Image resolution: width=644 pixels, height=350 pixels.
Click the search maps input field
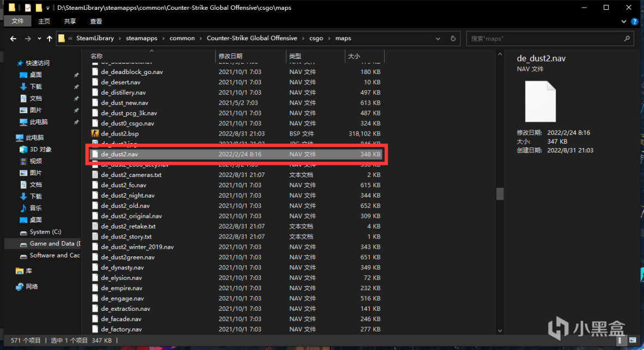[545, 39]
